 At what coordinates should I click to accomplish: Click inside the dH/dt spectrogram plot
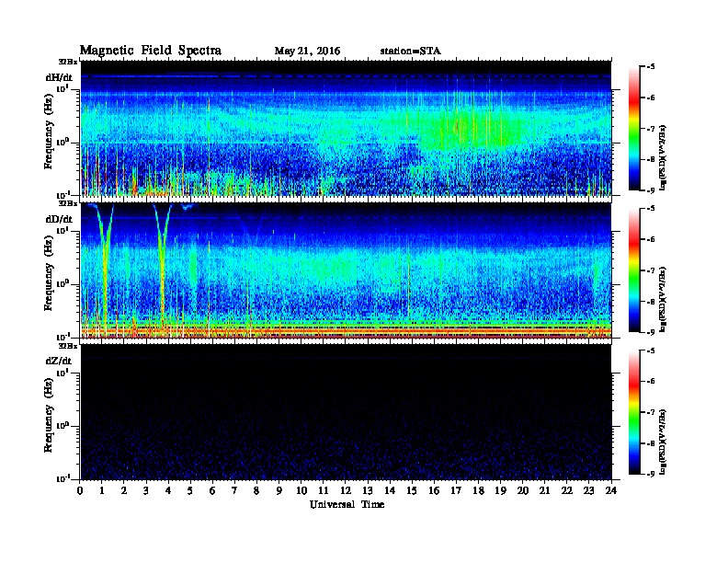(346, 128)
